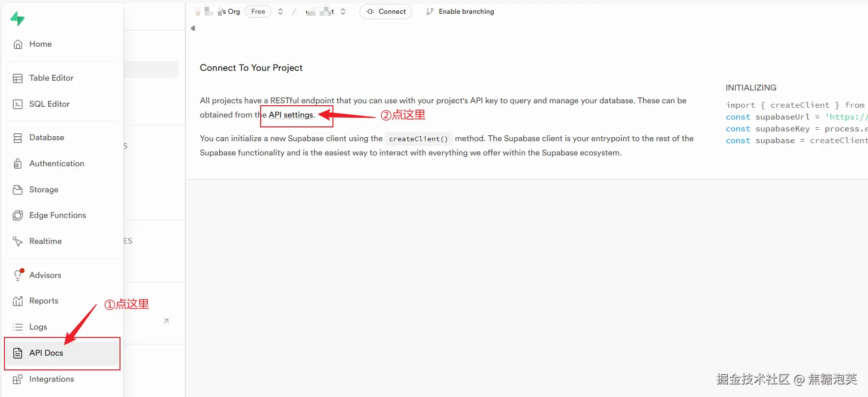Viewport: 868px width, 397px height.
Task: Click the createClient() inline code
Action: pyautogui.click(x=419, y=139)
